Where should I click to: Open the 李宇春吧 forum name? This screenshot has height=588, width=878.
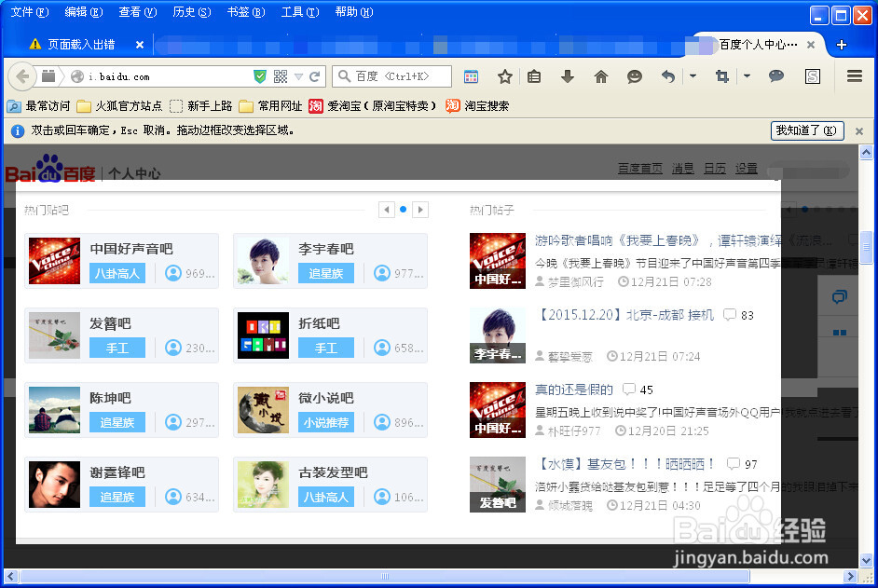[x=326, y=249]
